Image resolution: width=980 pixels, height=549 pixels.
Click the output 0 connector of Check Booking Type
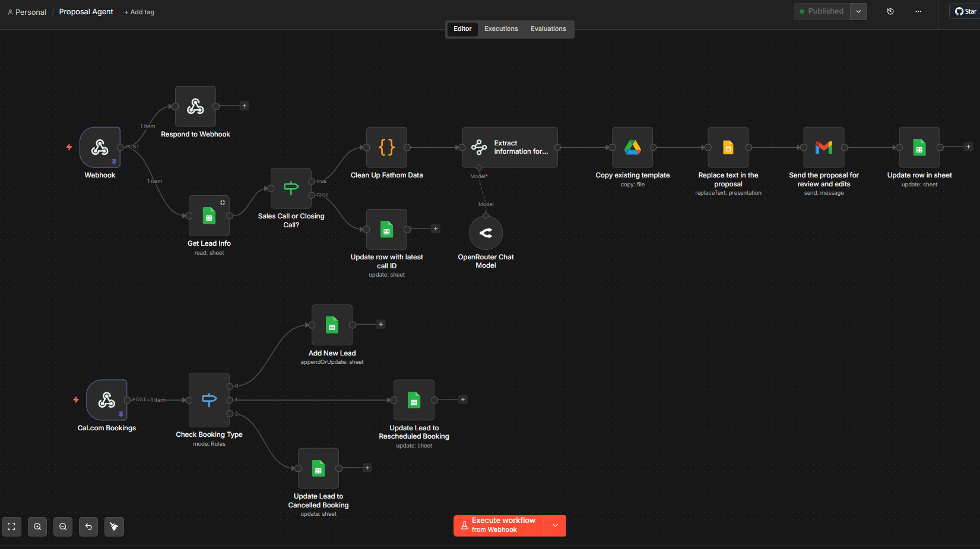click(230, 386)
